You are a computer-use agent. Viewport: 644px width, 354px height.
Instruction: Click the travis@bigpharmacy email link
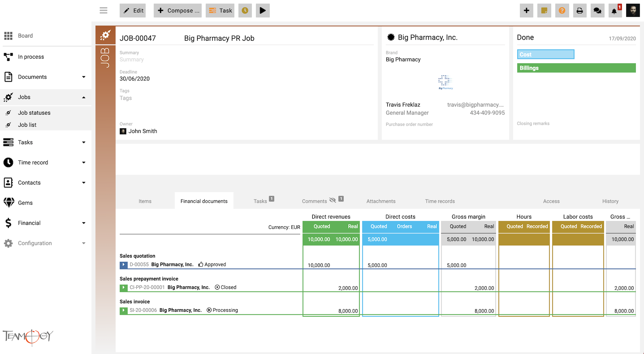click(x=476, y=105)
